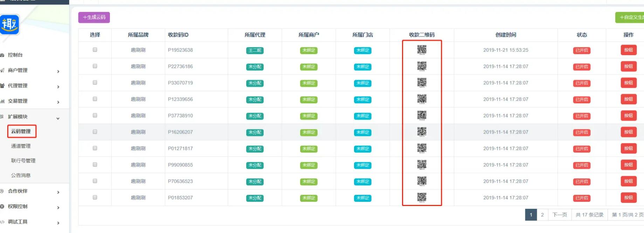Click the 王二妮 agent badge
Image resolution: width=644 pixels, height=233 pixels.
(x=255, y=51)
